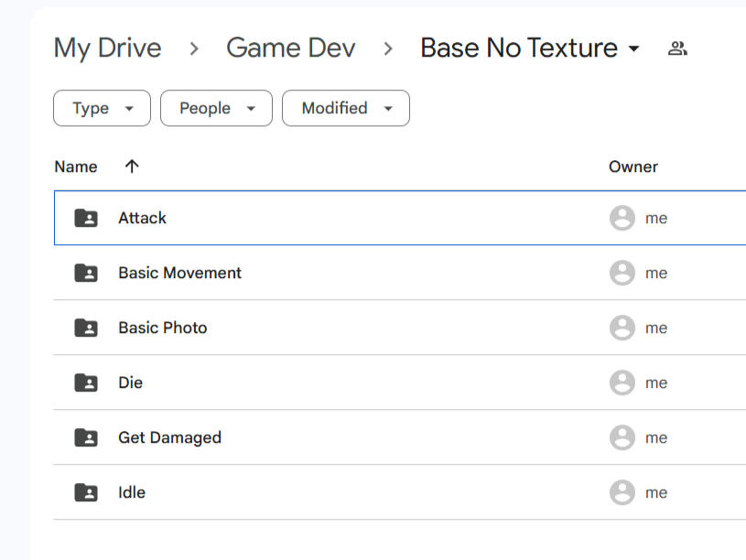Viewport: 746px width, 560px height.
Task: Click the owner avatar in Idle row
Action: [622, 492]
